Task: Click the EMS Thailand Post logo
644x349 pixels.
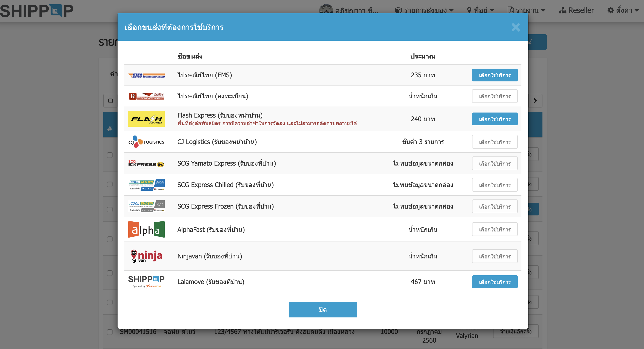Action: 146,75
